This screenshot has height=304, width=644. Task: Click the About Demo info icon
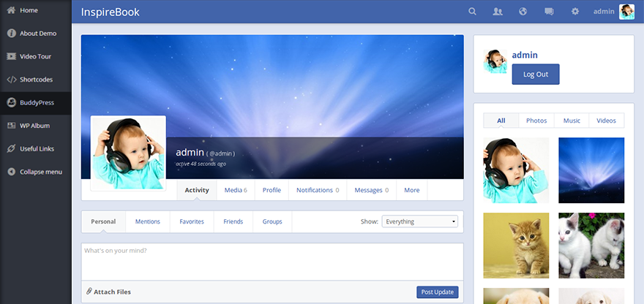point(12,33)
